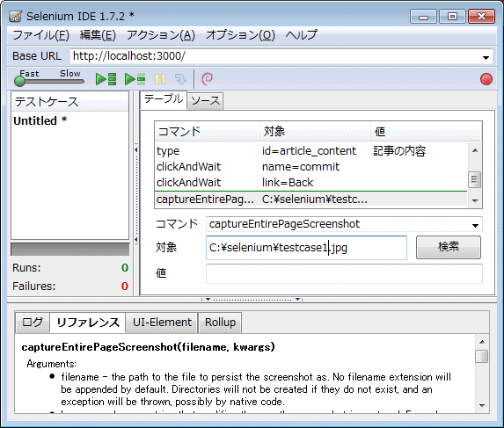Minimize the Selenium IDE window
Viewport: 504px width, 428px height.
pos(423,17)
